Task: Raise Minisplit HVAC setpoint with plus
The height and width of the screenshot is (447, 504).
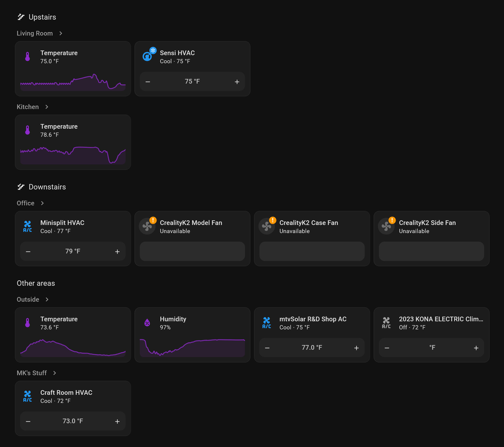Action: tap(117, 252)
